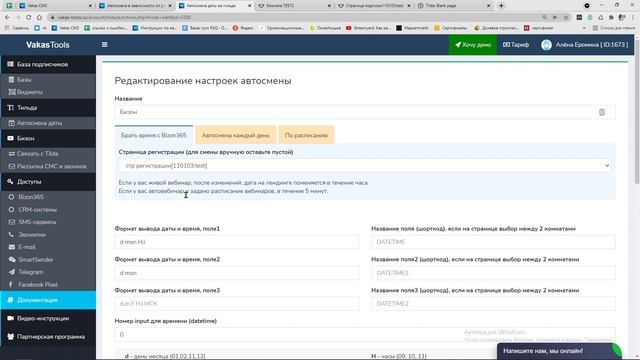Click the Название input field
Screen dimensions: 640x360
click(365, 112)
